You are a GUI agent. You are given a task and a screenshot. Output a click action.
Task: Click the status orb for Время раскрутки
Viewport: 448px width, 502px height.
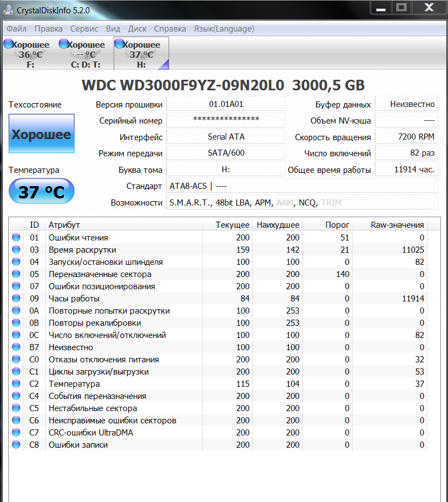point(16,249)
